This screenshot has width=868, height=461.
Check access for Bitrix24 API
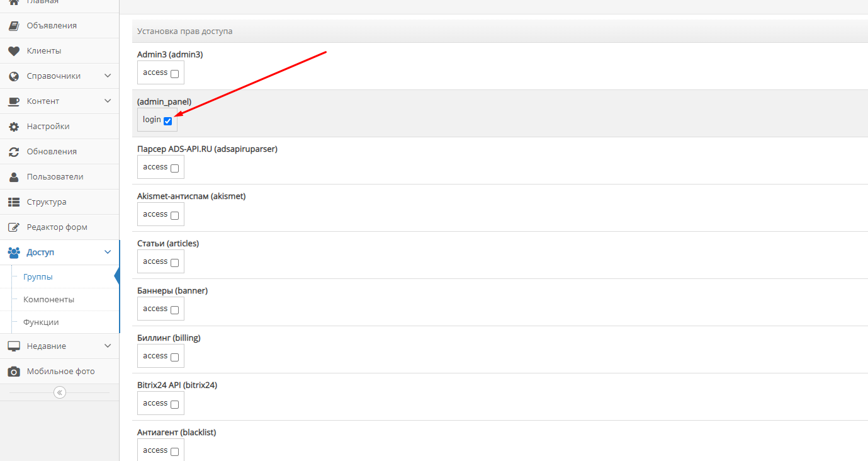[174, 404]
